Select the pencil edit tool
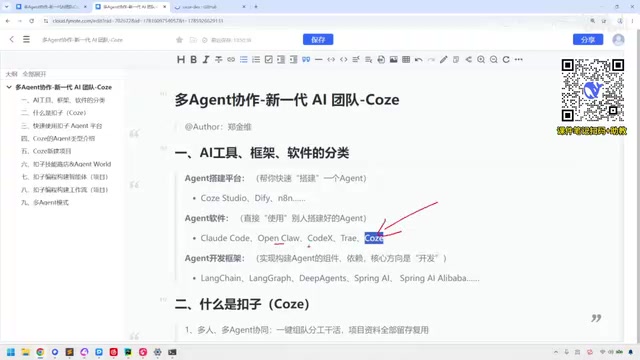Viewport: 640px width, 360px height. 444,60
